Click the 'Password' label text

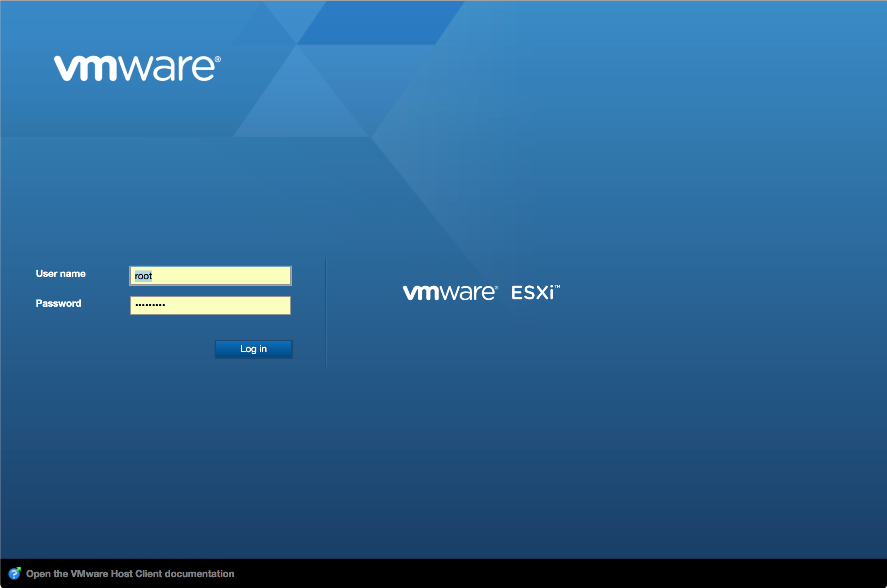(58, 303)
